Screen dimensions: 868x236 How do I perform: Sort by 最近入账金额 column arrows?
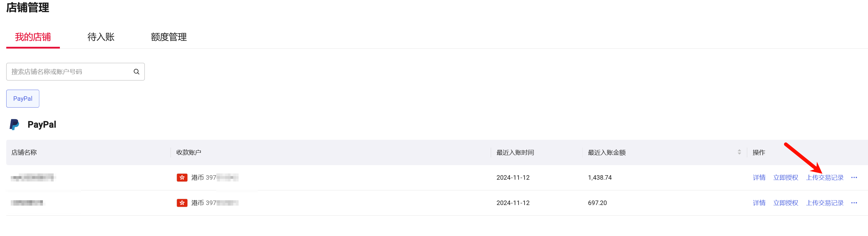click(x=739, y=152)
